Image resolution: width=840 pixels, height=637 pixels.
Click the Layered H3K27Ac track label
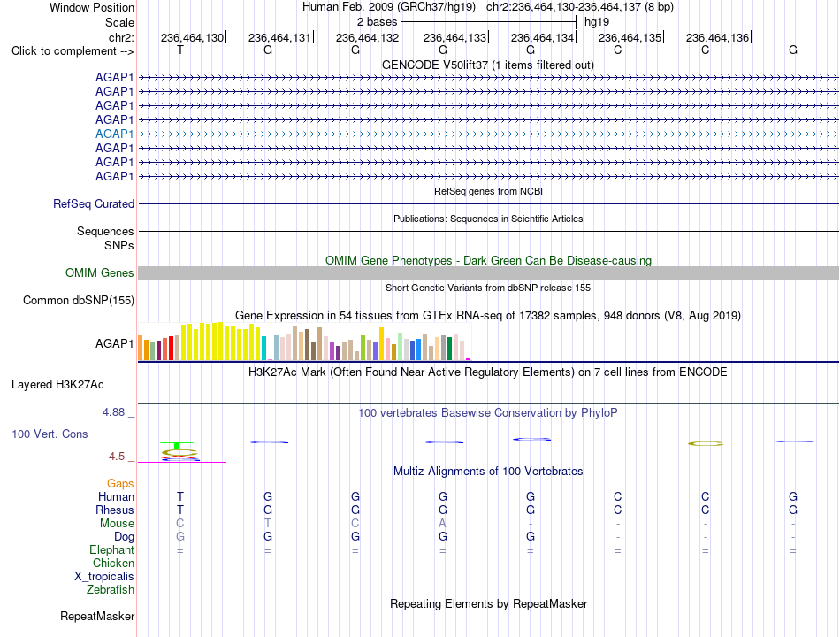pyautogui.click(x=57, y=385)
